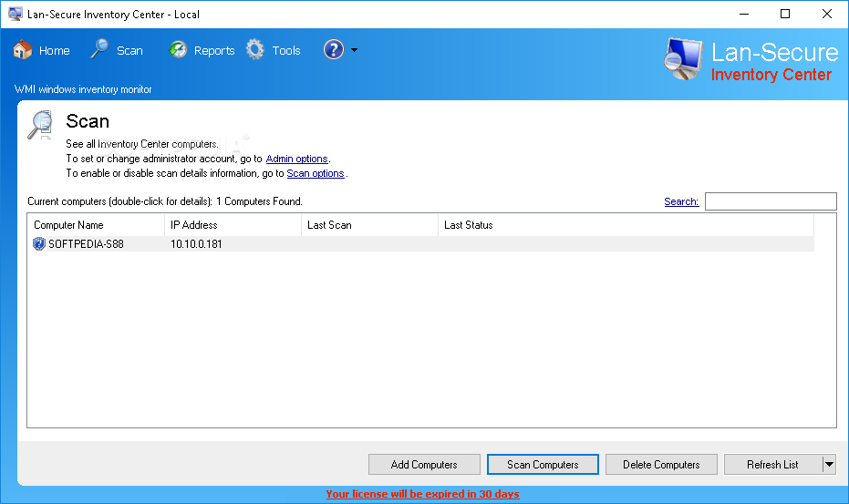Viewport: 849px width, 504px height.
Task: Minimize the Inventory Center window
Action: click(744, 14)
